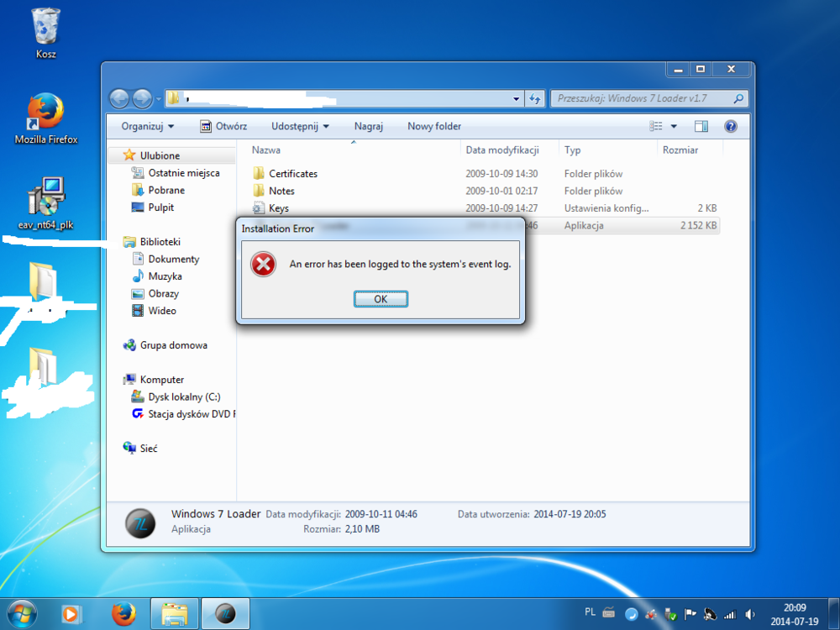Open the Kosz recycle bin icon
840x630 pixels.
tap(46, 32)
